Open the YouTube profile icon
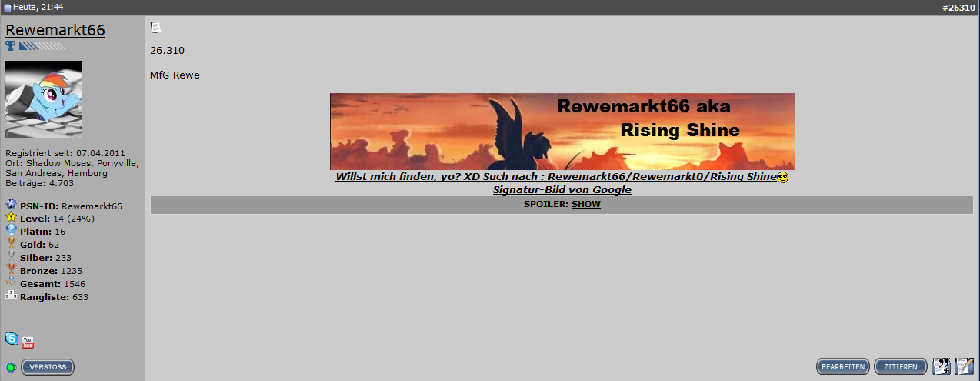This screenshot has width=980, height=381. point(28,343)
